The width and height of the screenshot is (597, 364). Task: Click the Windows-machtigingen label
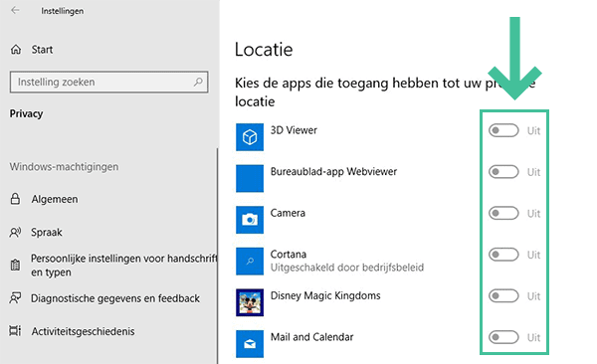64,166
